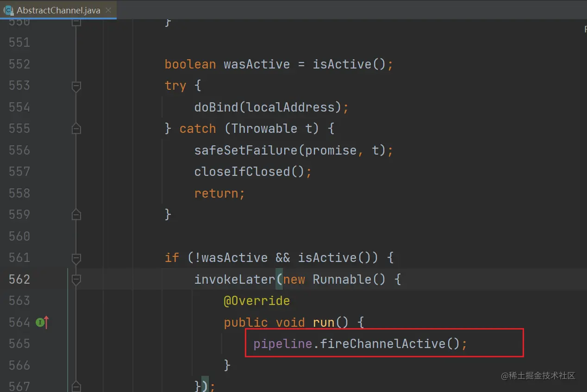Click !wasActive in the if condition
This screenshot has width=587, height=392.
(231, 258)
